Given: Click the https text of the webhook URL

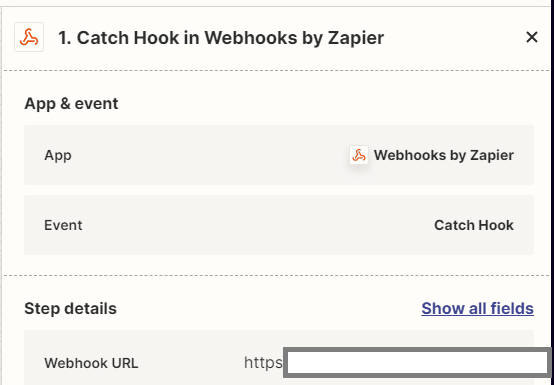Looking at the screenshot, I should point(263,363).
